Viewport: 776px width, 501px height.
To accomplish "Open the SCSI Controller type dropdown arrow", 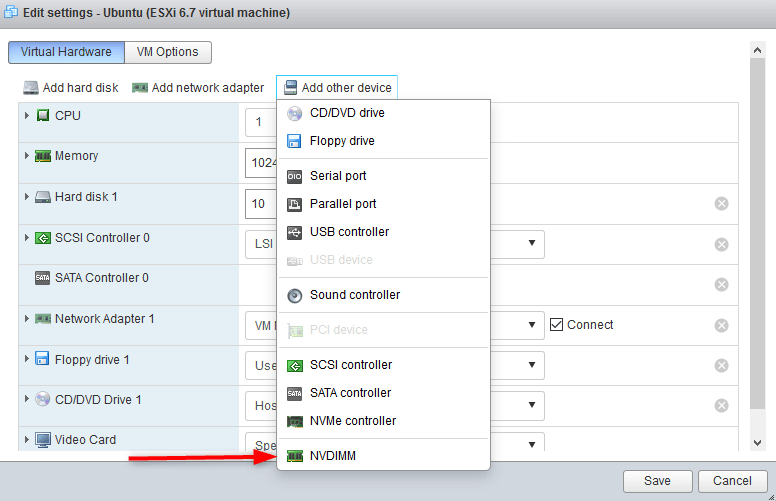I will pos(532,243).
